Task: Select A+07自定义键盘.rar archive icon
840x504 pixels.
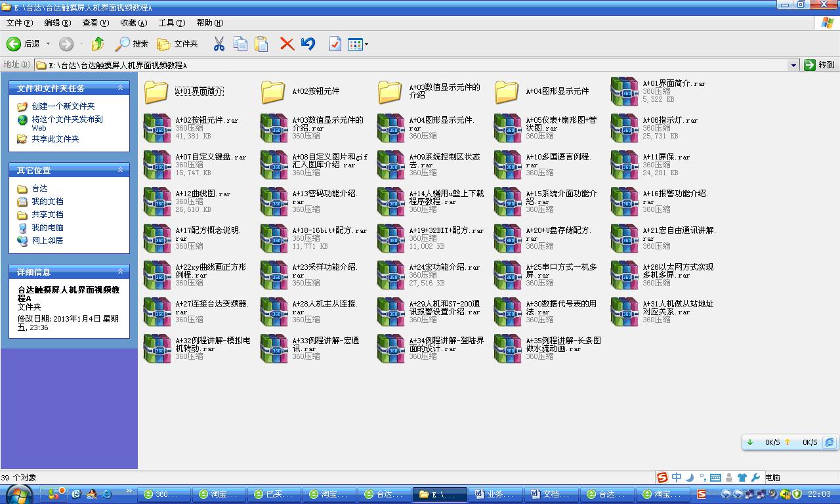Action: (157, 165)
